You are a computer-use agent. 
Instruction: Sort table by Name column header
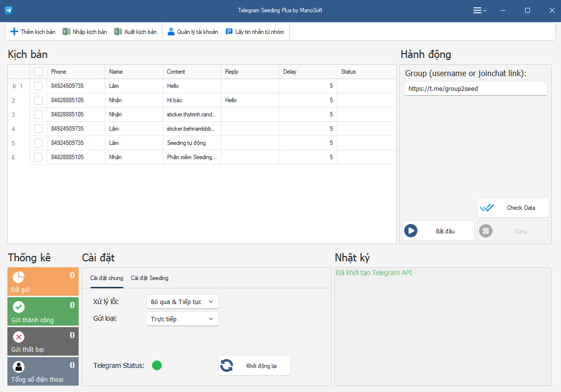click(134, 72)
